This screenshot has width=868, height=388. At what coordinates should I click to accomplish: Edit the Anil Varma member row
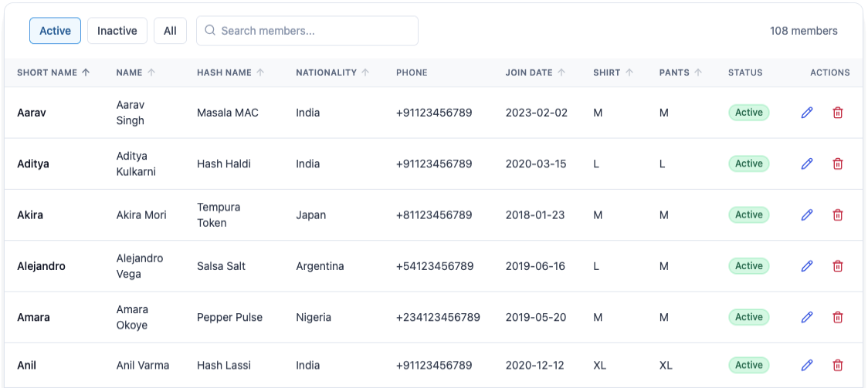coord(807,366)
